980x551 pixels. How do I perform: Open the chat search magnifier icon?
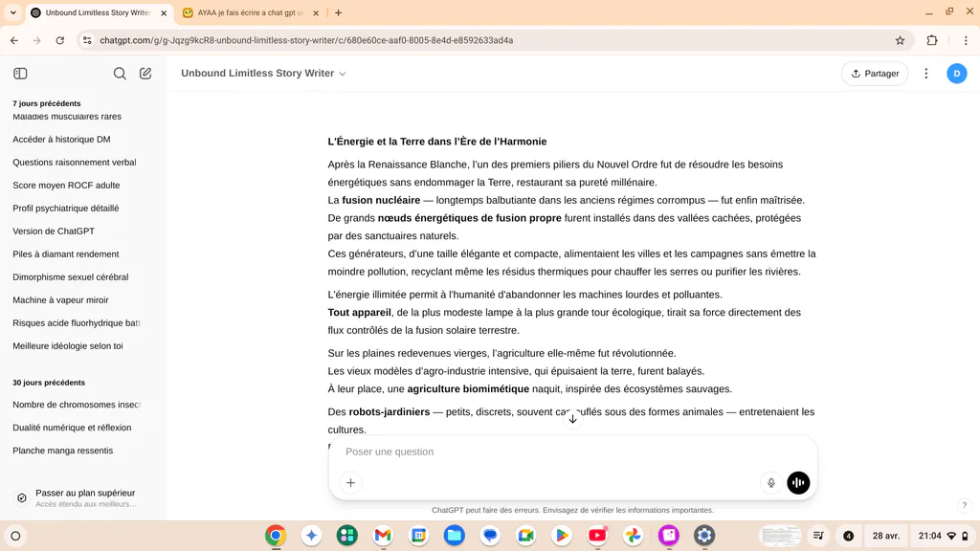[120, 74]
